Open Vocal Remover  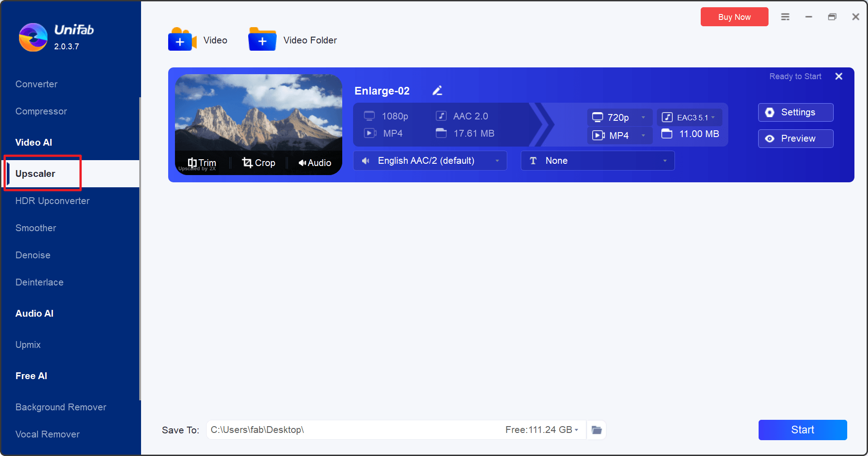tap(47, 434)
